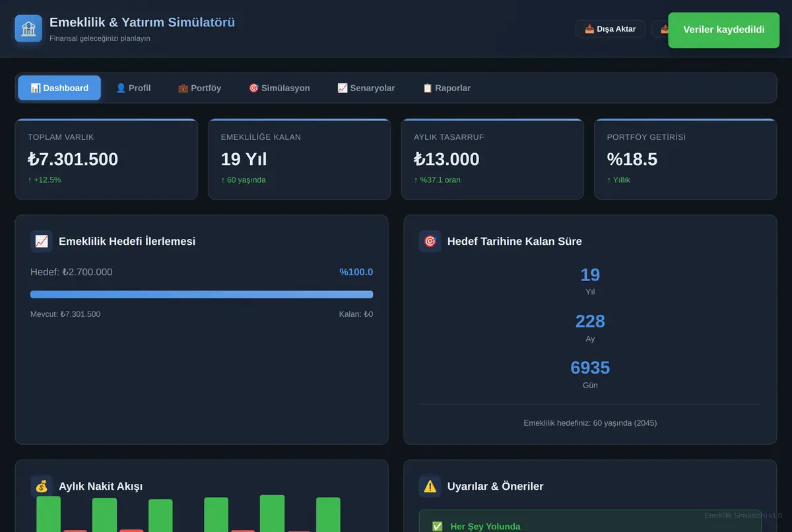View the Raporlar tab
Screen dimensions: 792x532
(447, 88)
